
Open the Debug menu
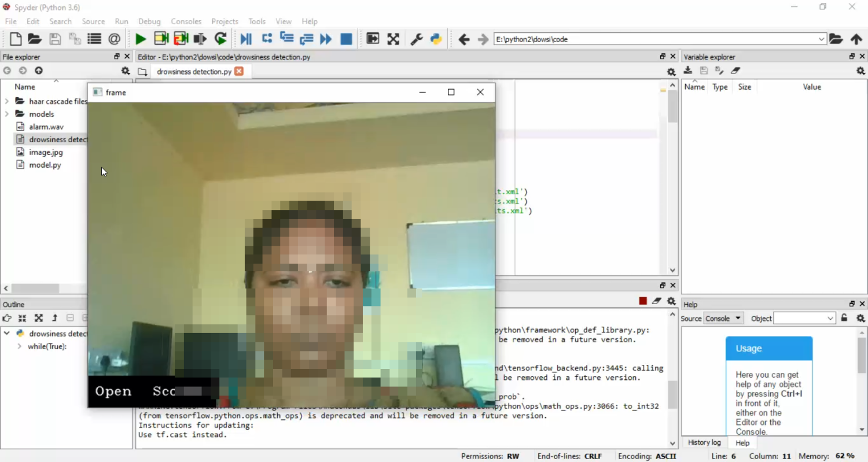click(x=149, y=21)
